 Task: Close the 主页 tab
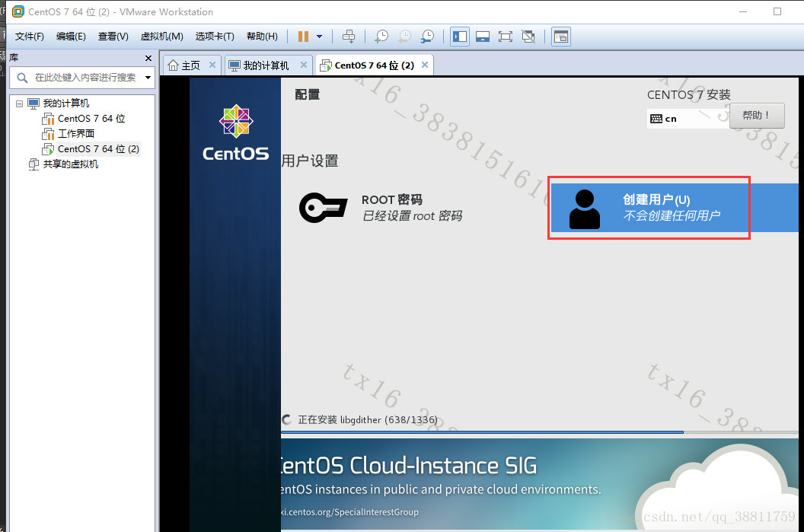(x=212, y=65)
